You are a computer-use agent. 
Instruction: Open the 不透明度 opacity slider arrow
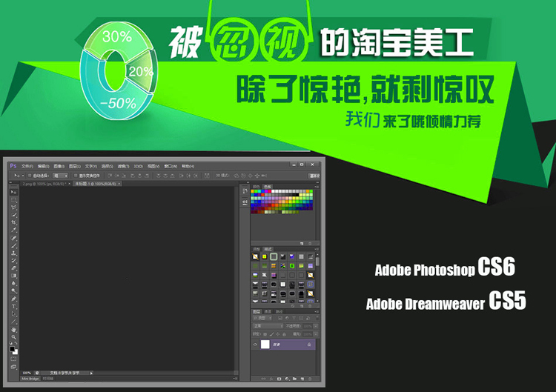coord(316,326)
